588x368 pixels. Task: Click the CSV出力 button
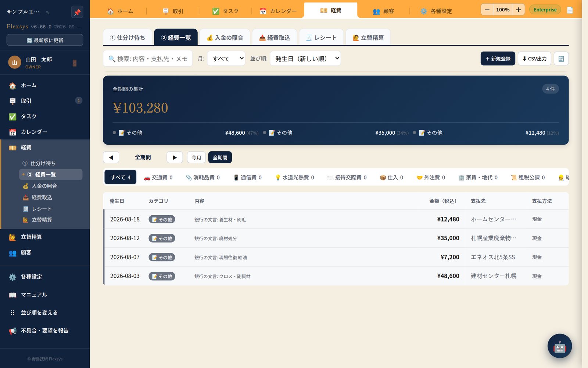click(x=534, y=59)
